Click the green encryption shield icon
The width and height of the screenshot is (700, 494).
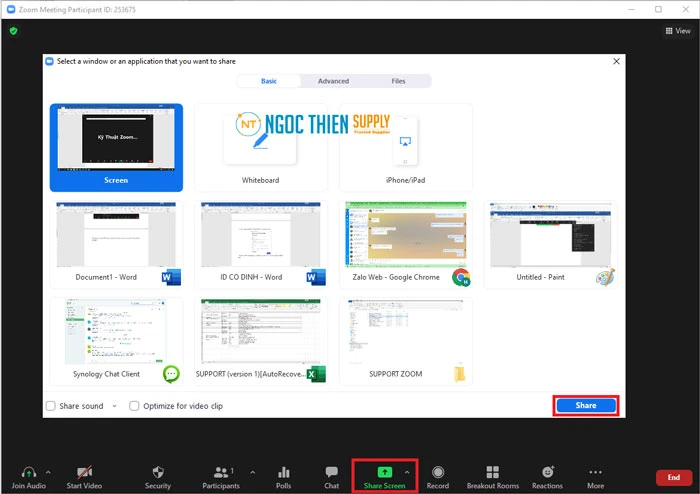[x=13, y=31]
